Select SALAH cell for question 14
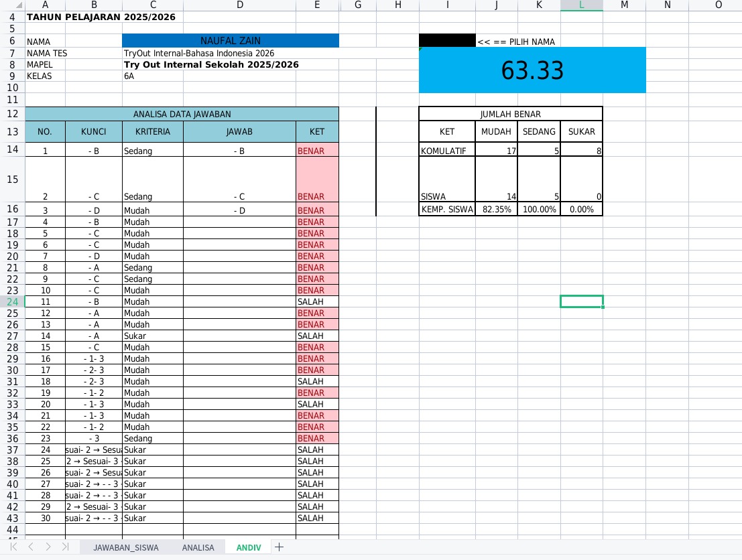The image size is (742, 560). [317, 336]
